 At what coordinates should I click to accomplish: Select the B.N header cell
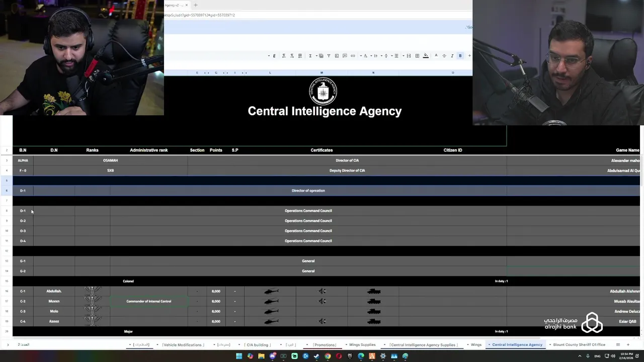coord(23,150)
